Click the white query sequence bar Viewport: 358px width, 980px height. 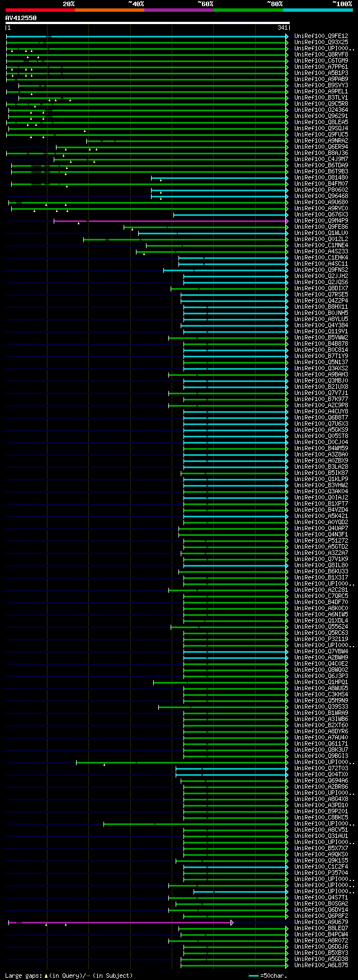[148, 23]
